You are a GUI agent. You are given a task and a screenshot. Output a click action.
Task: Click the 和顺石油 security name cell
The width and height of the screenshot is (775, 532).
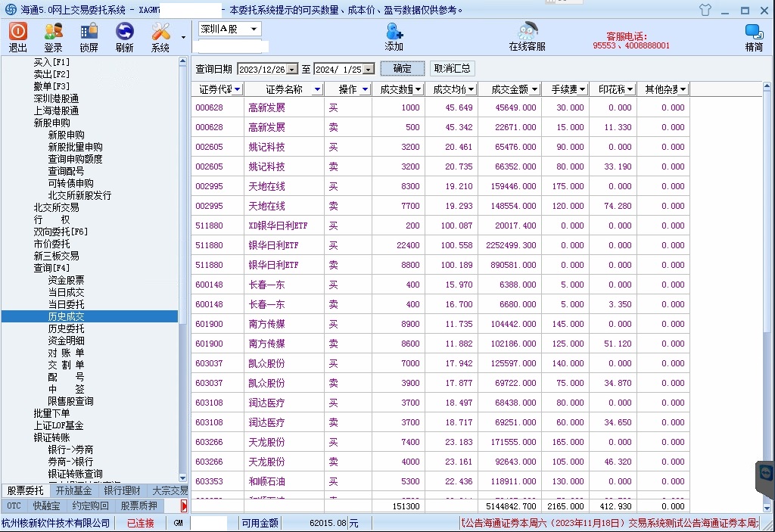(267, 481)
